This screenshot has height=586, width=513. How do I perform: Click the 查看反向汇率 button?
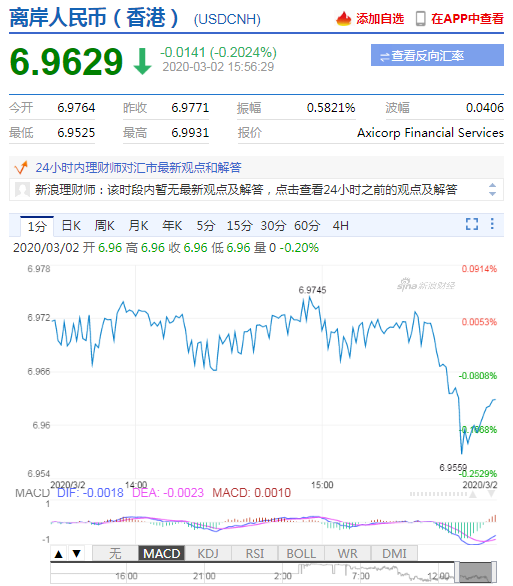pyautogui.click(x=437, y=55)
